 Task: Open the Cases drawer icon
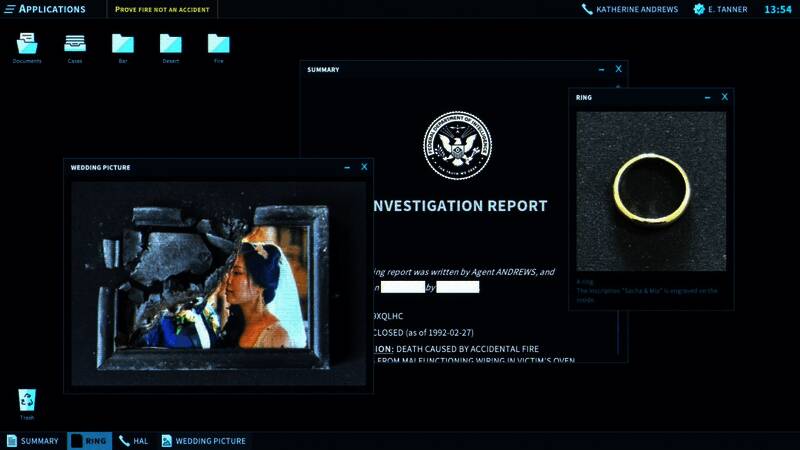tap(75, 44)
